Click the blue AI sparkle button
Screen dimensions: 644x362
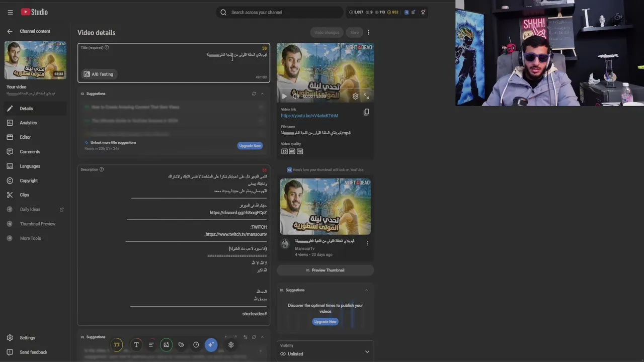click(211, 344)
